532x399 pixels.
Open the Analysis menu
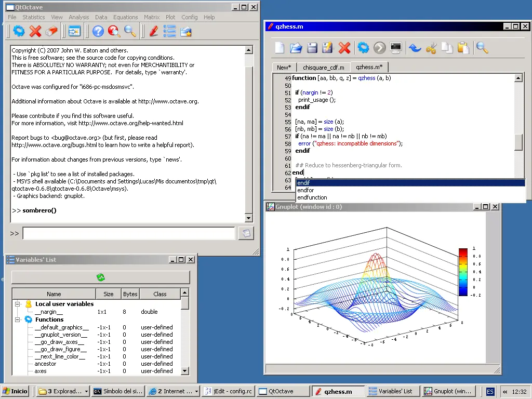coord(79,17)
